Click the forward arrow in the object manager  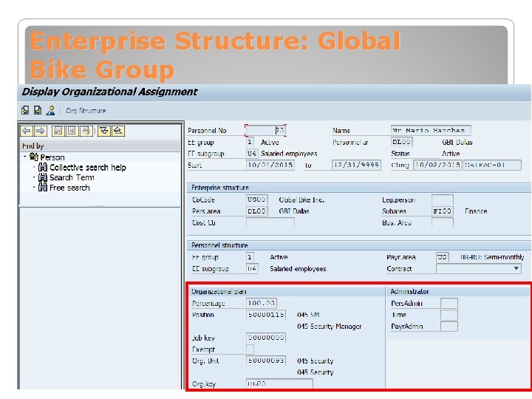[x=41, y=131]
